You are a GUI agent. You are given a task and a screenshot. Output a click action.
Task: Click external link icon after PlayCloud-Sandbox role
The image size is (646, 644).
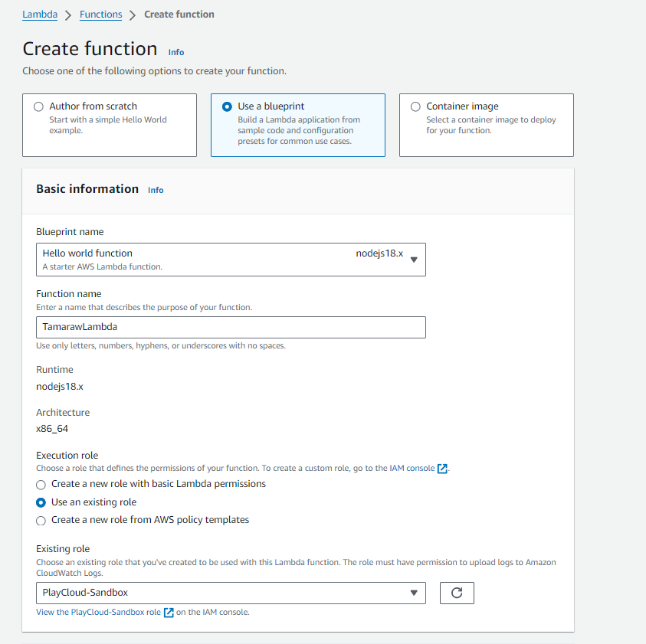point(169,613)
